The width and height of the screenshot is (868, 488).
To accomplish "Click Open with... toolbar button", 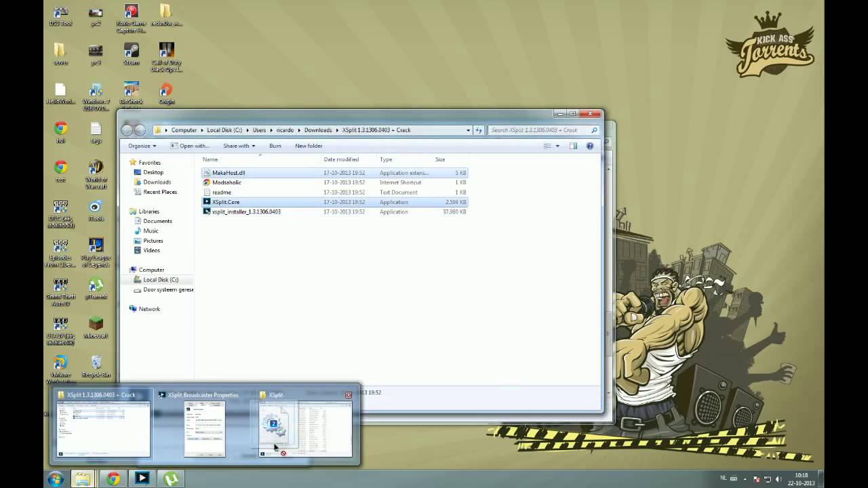I will [x=189, y=146].
